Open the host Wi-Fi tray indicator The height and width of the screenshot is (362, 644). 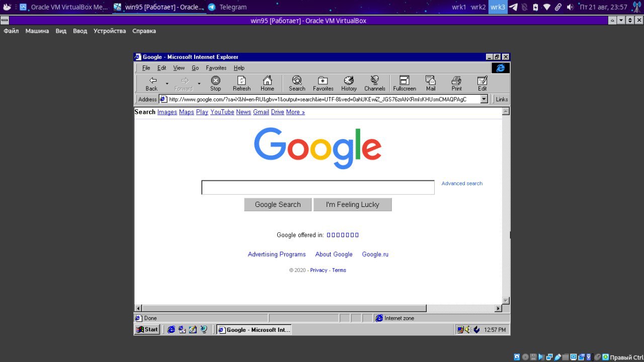pyautogui.click(x=546, y=7)
